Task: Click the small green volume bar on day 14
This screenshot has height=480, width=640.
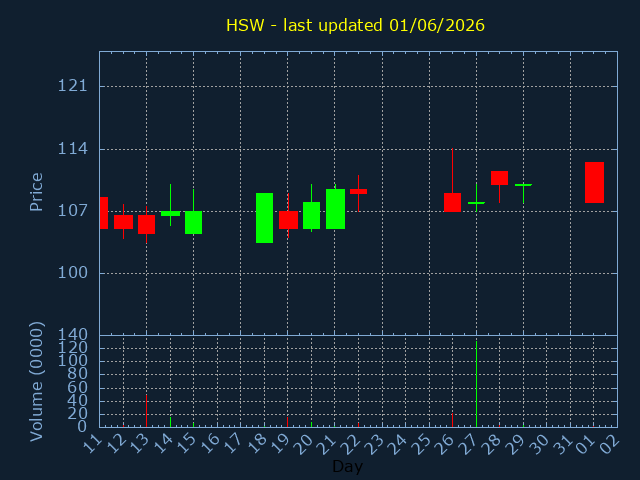Action: click(x=170, y=422)
